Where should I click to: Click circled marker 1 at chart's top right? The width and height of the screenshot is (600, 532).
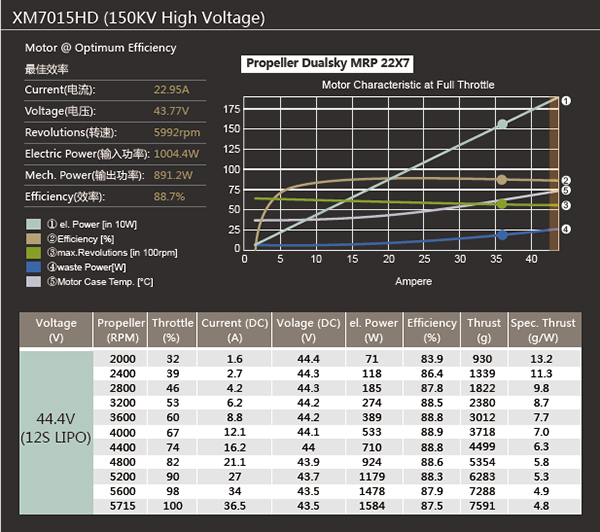(x=566, y=101)
